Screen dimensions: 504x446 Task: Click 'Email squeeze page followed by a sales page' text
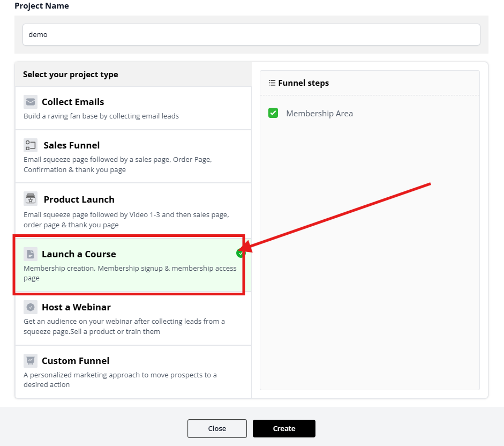118,165
